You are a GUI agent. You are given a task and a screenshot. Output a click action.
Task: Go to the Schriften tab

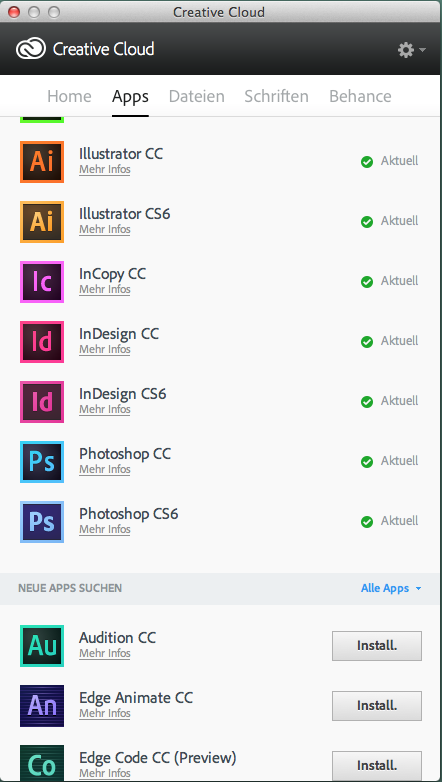click(x=276, y=96)
